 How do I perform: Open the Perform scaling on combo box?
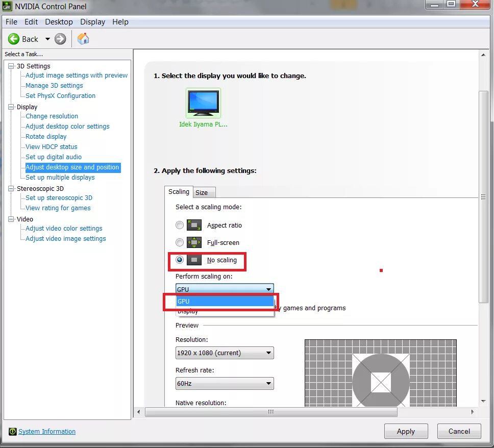225,289
